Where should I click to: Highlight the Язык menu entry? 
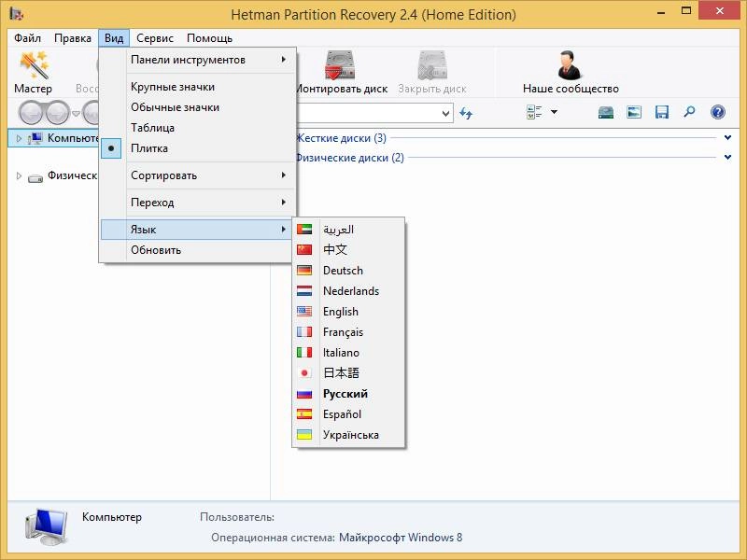(197, 230)
